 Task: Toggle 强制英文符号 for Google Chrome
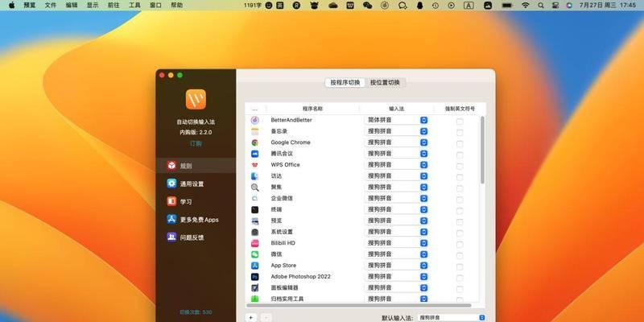(460, 144)
